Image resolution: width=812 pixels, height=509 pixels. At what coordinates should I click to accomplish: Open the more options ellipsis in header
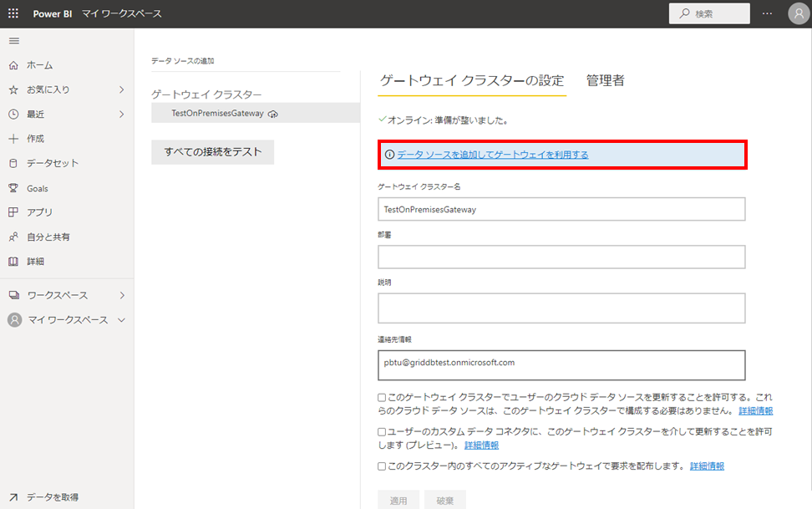tap(768, 14)
